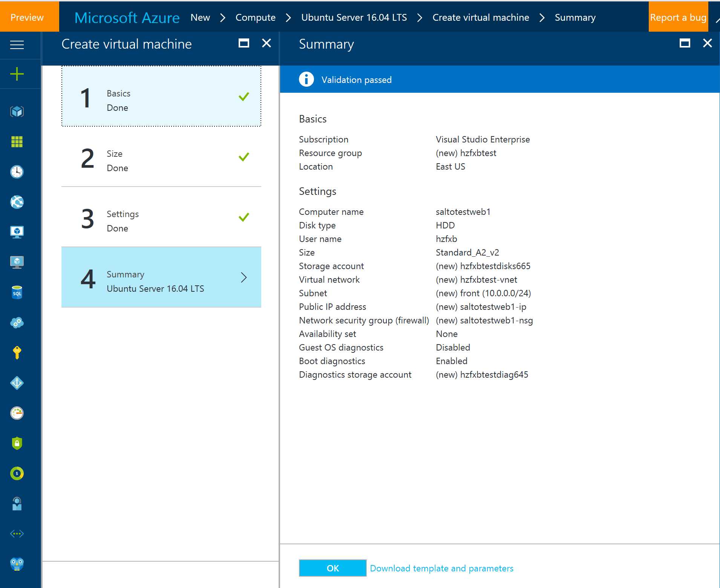This screenshot has height=588, width=720.
Task: Open step 1 Basics
Action: (161, 96)
